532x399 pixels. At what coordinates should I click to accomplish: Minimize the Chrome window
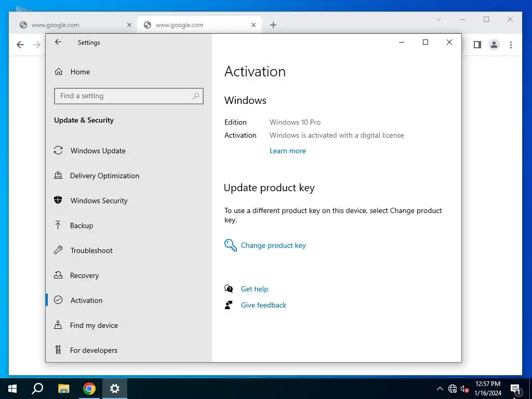tap(462, 19)
